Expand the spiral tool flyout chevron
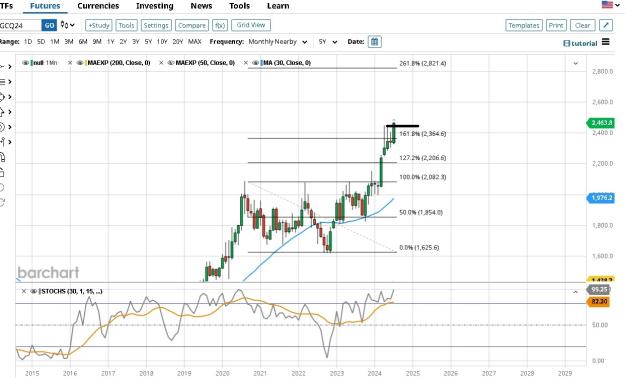Image resolution: width=625 pixels, height=378 pixels. tap(10, 127)
